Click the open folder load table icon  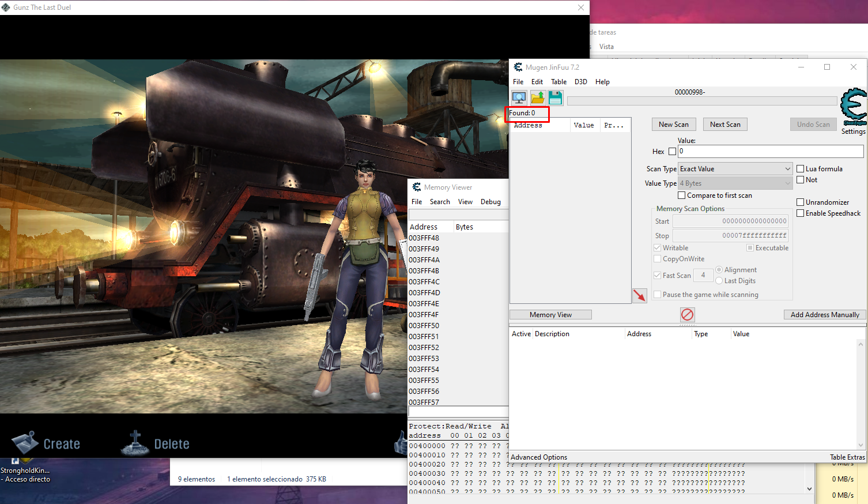pyautogui.click(x=537, y=98)
